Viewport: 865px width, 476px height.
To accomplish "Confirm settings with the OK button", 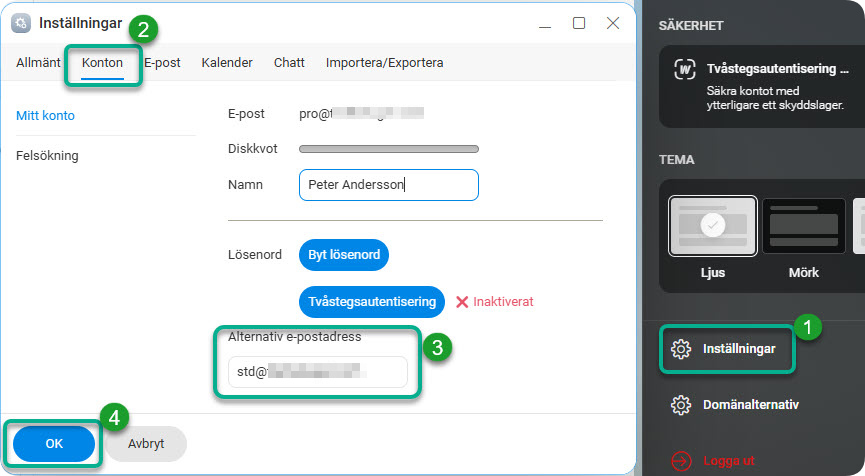I will 54,443.
